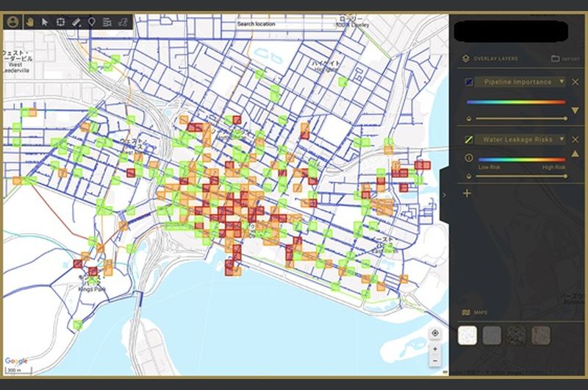Click the High Risk legend label
The height and width of the screenshot is (390, 588).
point(554,168)
